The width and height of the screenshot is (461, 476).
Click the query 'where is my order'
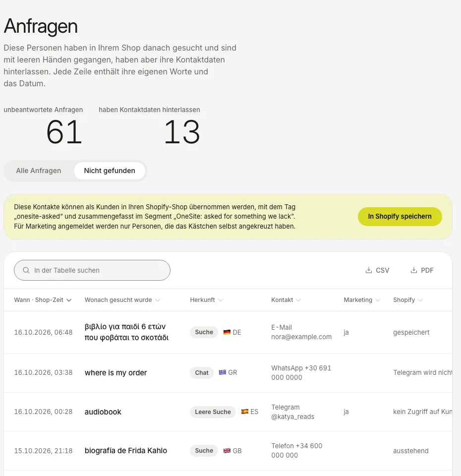point(115,373)
